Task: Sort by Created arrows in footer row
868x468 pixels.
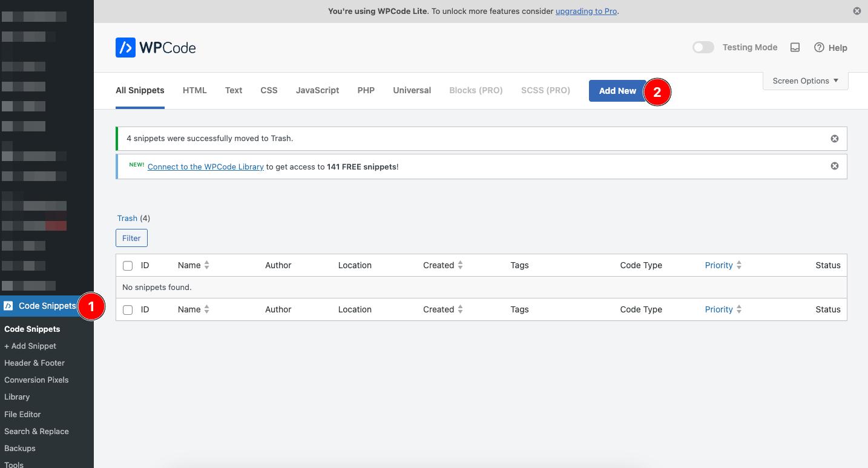Action: click(x=461, y=309)
